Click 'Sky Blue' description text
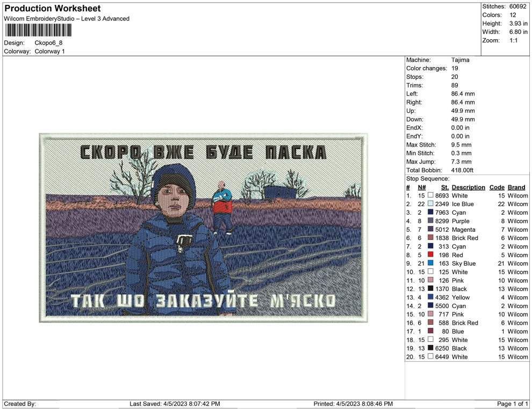532x409 pixels. coord(463,264)
